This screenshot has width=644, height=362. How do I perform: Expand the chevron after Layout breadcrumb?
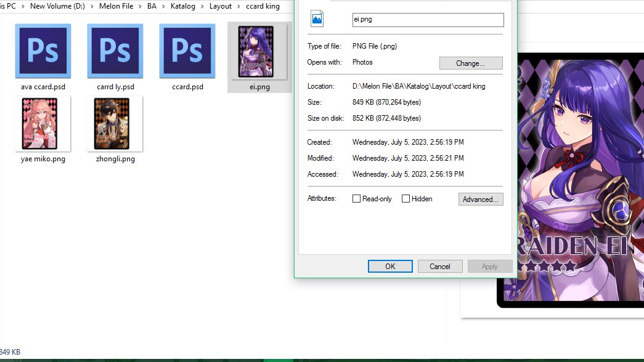[238, 7]
